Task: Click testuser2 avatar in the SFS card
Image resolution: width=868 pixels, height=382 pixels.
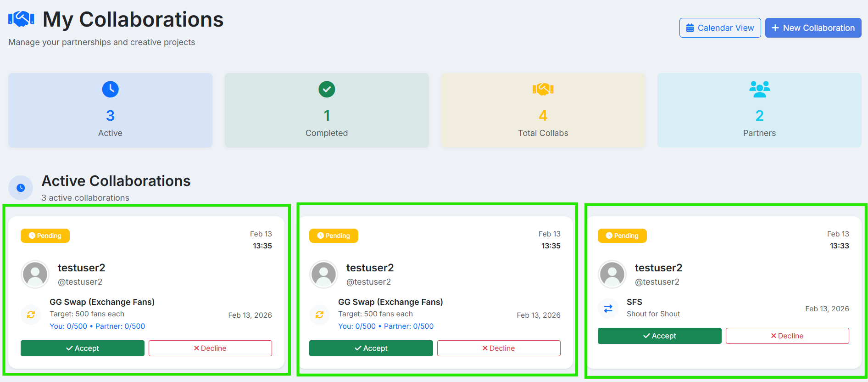Action: [612, 274]
